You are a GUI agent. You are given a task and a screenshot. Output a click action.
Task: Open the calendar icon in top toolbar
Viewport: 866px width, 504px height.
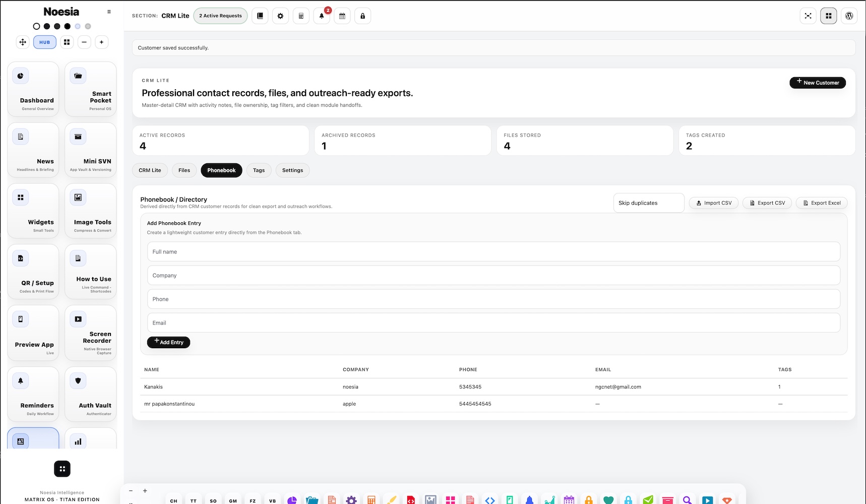click(342, 16)
